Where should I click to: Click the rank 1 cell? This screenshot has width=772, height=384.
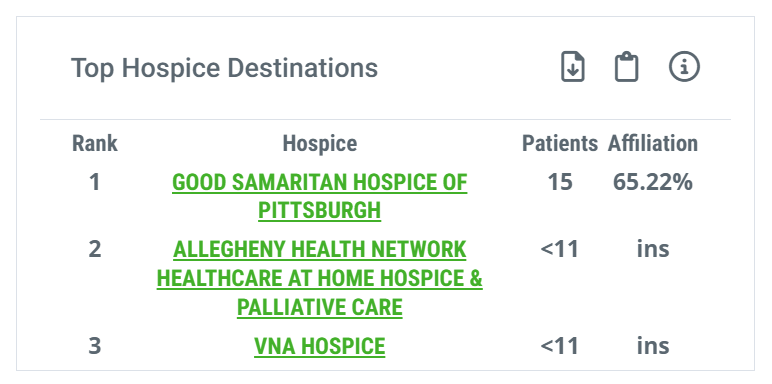pyautogui.click(x=94, y=182)
